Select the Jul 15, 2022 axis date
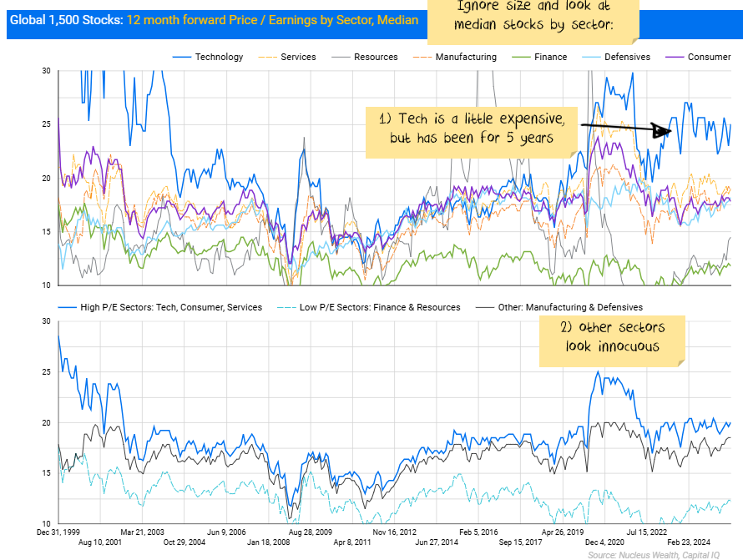This screenshot has height=560, width=743. tap(647, 531)
